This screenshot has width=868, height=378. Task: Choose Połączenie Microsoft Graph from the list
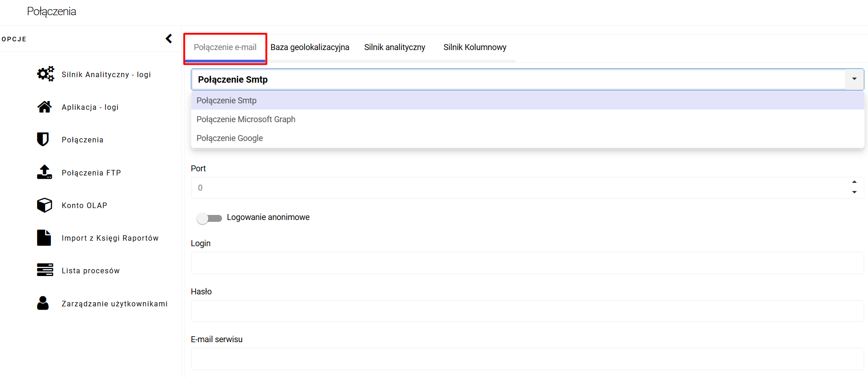246,119
